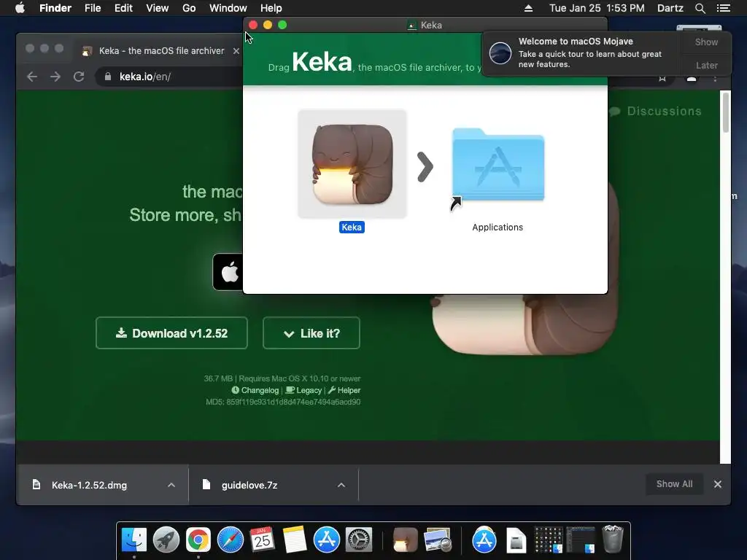Open the Legacy link
The width and height of the screenshot is (747, 560).
[303, 390]
